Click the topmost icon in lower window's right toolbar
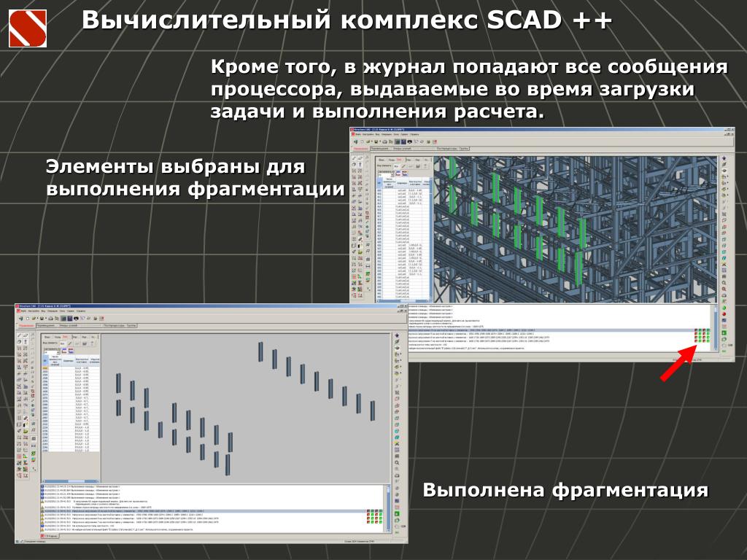Viewport: 747px width, 560px height. (398, 335)
